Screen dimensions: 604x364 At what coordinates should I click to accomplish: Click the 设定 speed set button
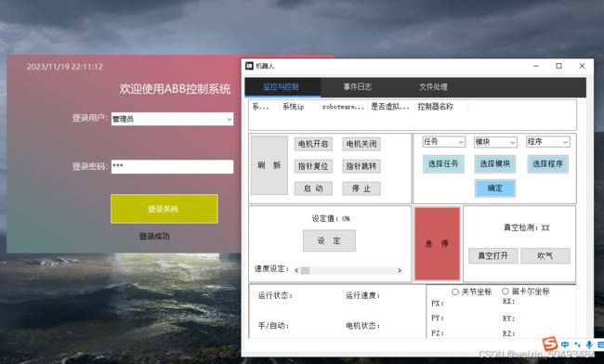pos(329,240)
